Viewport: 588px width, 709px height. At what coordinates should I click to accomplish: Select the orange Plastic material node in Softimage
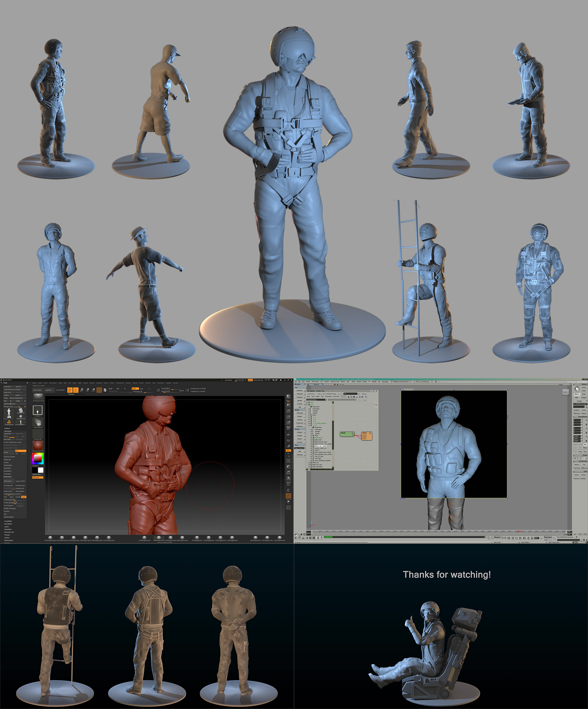click(367, 436)
